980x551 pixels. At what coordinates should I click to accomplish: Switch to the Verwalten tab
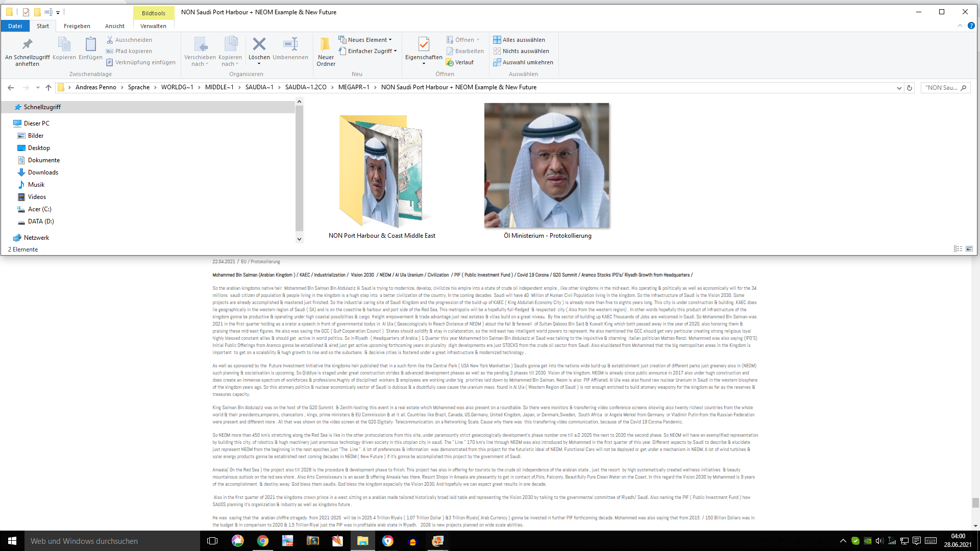(x=154, y=26)
